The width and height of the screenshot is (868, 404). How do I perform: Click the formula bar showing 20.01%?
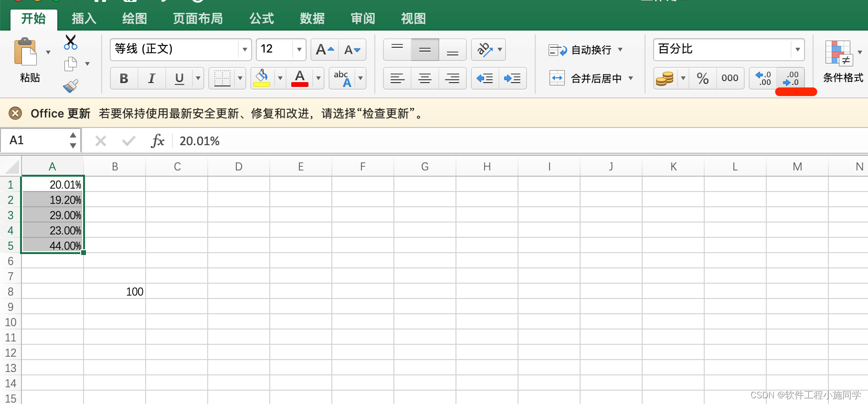tap(520, 141)
